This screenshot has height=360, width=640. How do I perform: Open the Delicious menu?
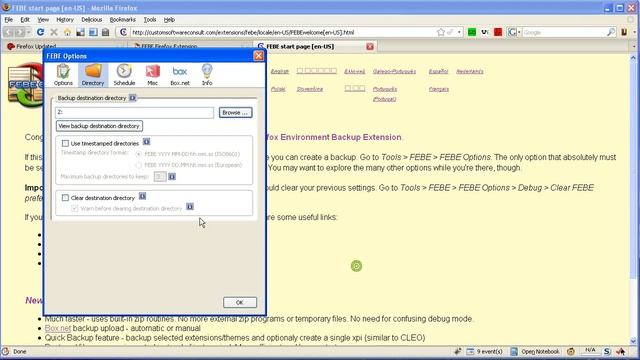pos(91,20)
